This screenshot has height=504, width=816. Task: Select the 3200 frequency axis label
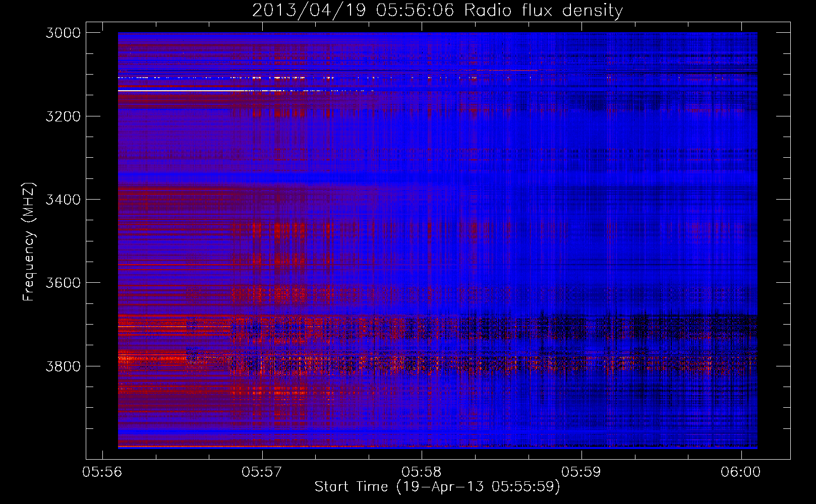(x=63, y=116)
